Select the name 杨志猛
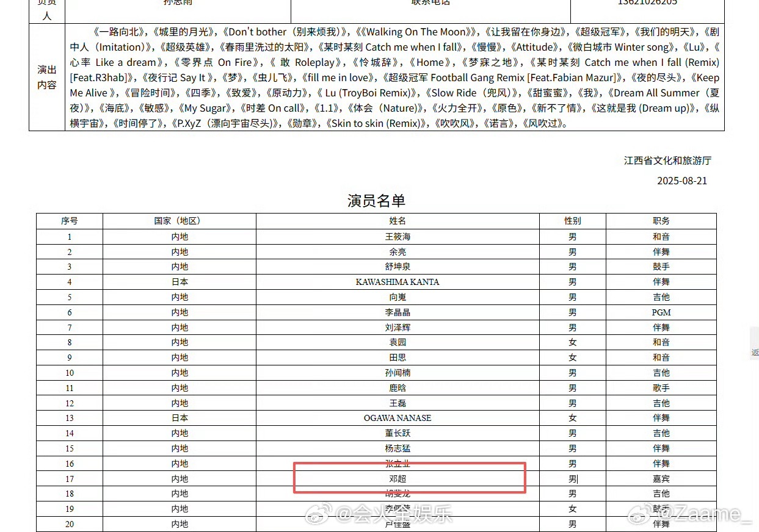 point(398,448)
